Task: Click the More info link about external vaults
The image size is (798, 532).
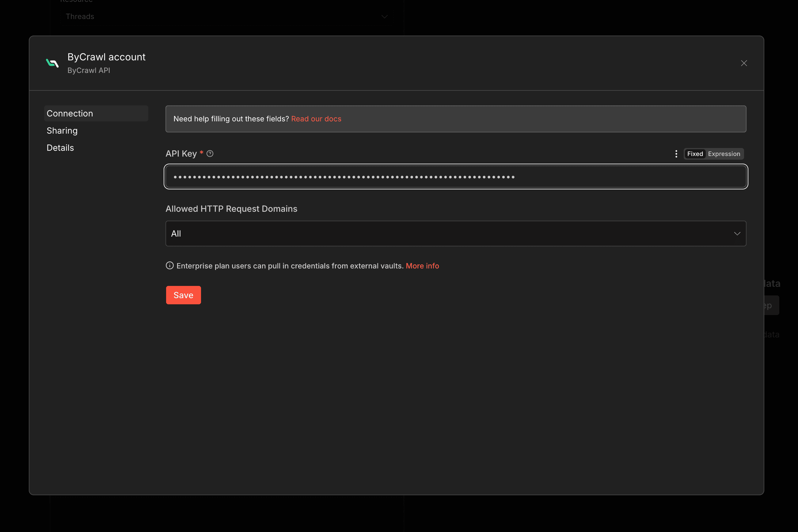Action: (x=422, y=266)
